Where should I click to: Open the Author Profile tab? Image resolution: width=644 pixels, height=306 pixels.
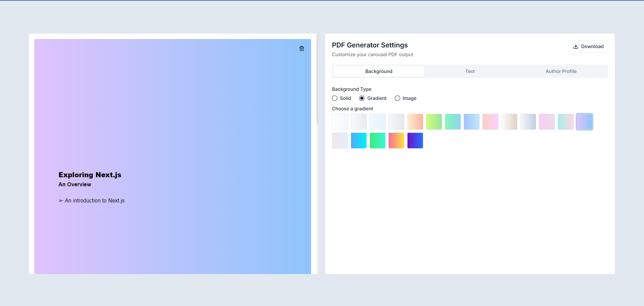click(561, 71)
